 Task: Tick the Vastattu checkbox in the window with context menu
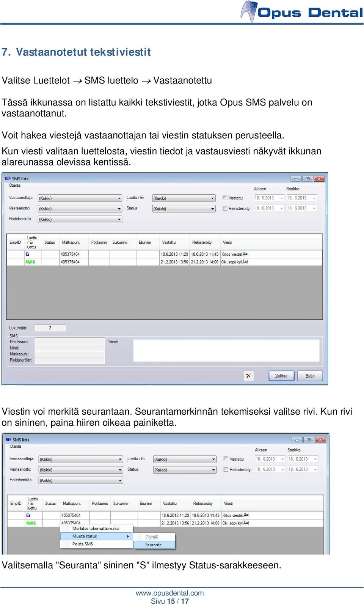click(226, 459)
